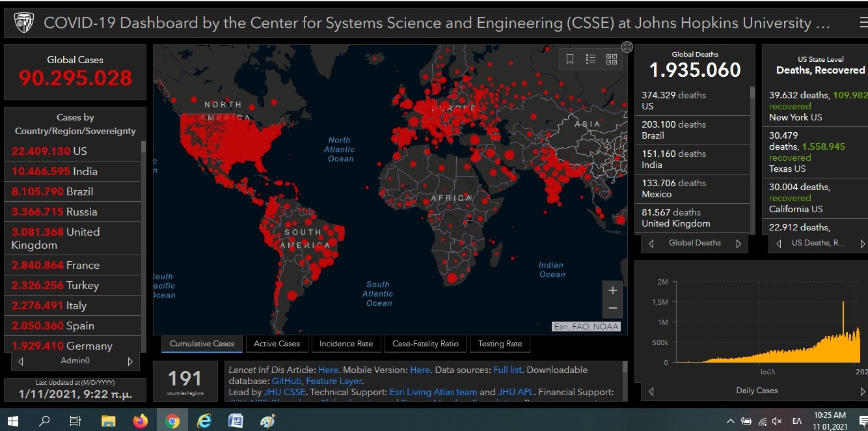Go to previous Global Deaths panel page
Screen dimensions: 868x431
coord(651,243)
